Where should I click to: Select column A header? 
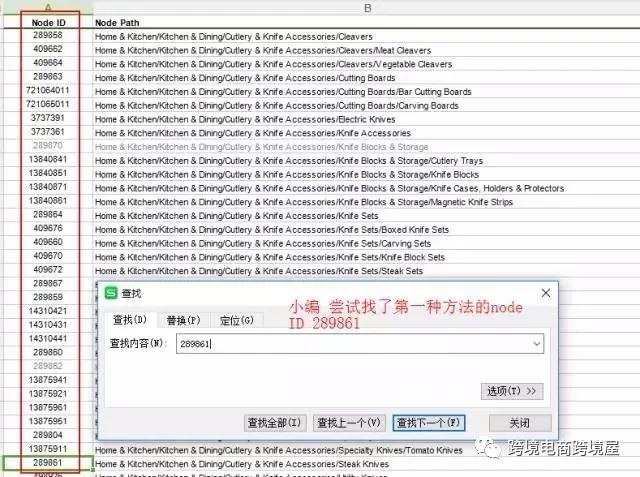tap(47, 7)
